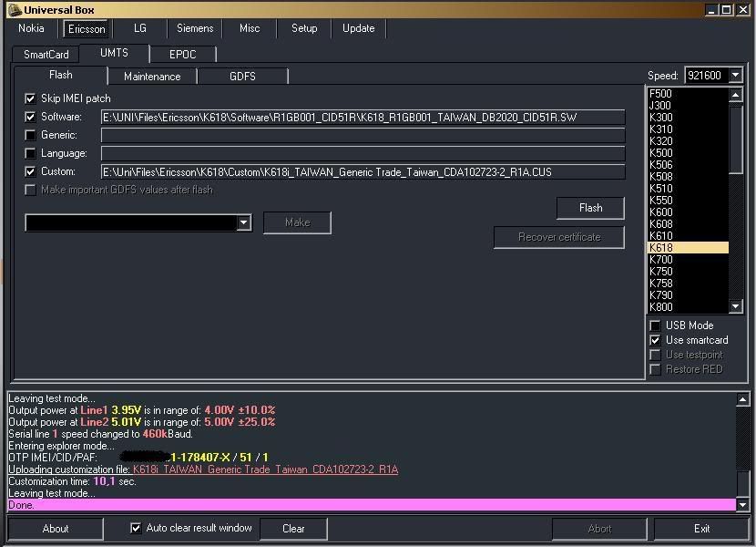This screenshot has height=547, width=756.
Task: Click log window scroll down arrow
Action: 742,505
